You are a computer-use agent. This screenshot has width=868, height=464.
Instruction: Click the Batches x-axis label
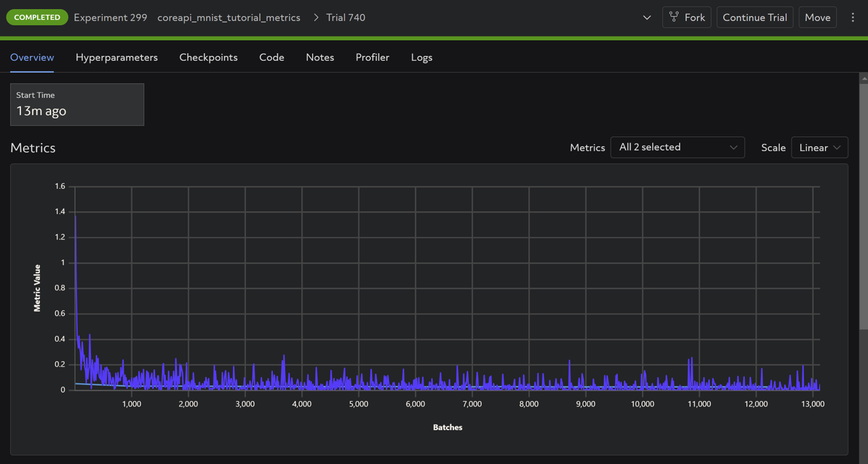pyautogui.click(x=447, y=427)
